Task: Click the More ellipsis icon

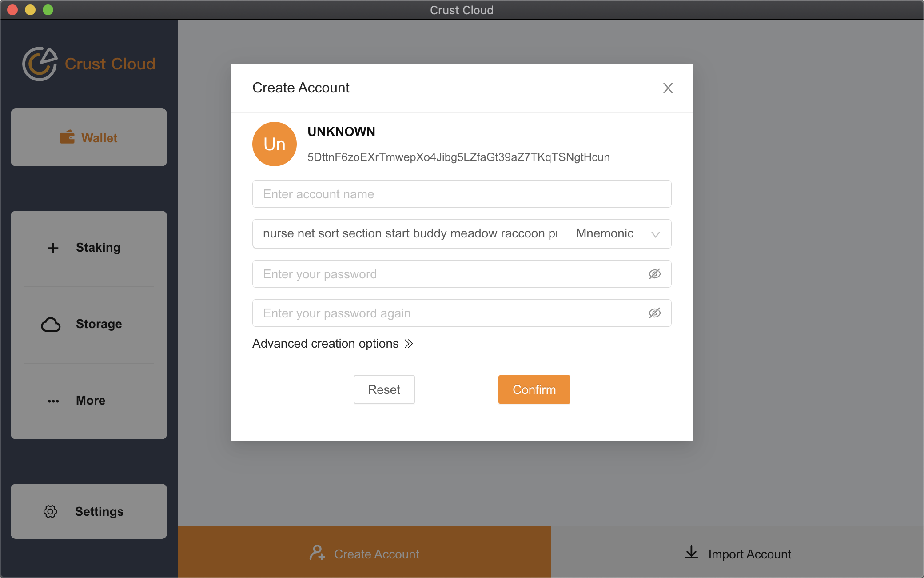Action: coord(53,401)
